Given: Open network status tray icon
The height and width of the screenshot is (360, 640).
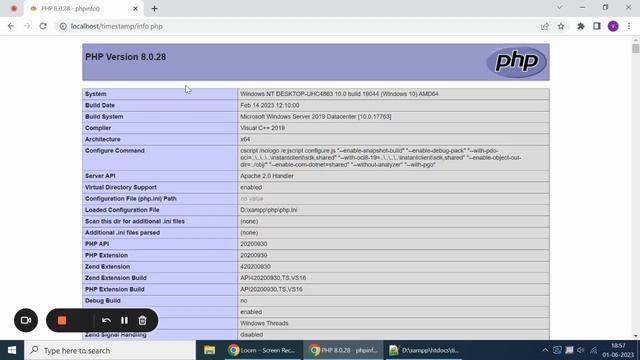Looking at the screenshot, I should pyautogui.click(x=593, y=350).
